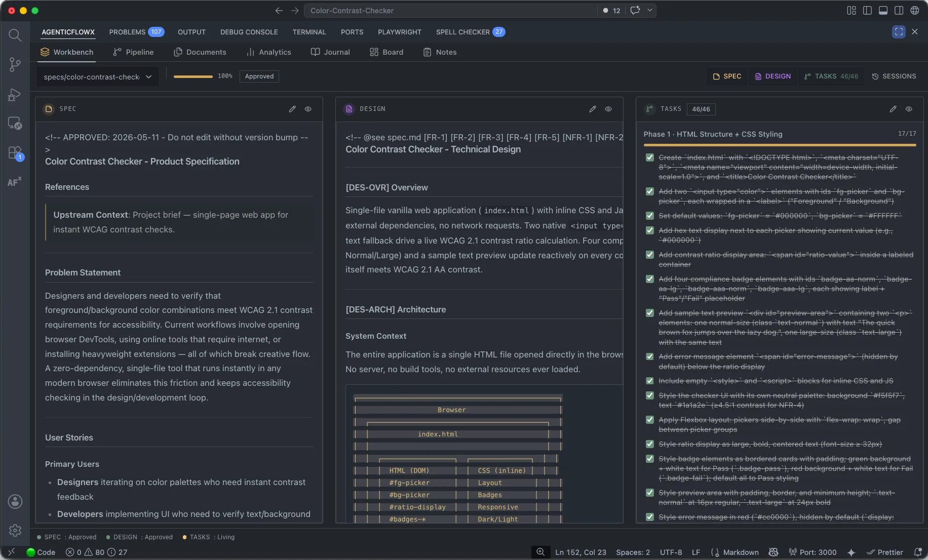The height and width of the screenshot is (560, 928).
Task: Toggle the primary sidebar layout icon
Action: (867, 11)
